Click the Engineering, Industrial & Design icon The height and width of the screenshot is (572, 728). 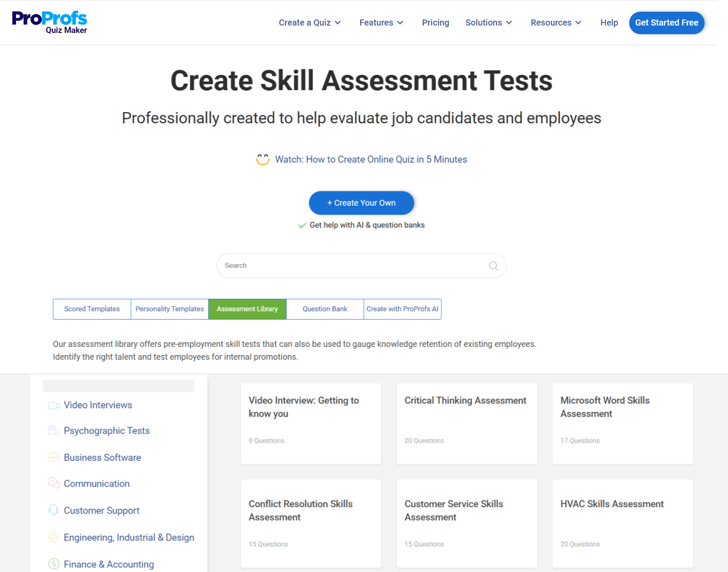click(54, 537)
